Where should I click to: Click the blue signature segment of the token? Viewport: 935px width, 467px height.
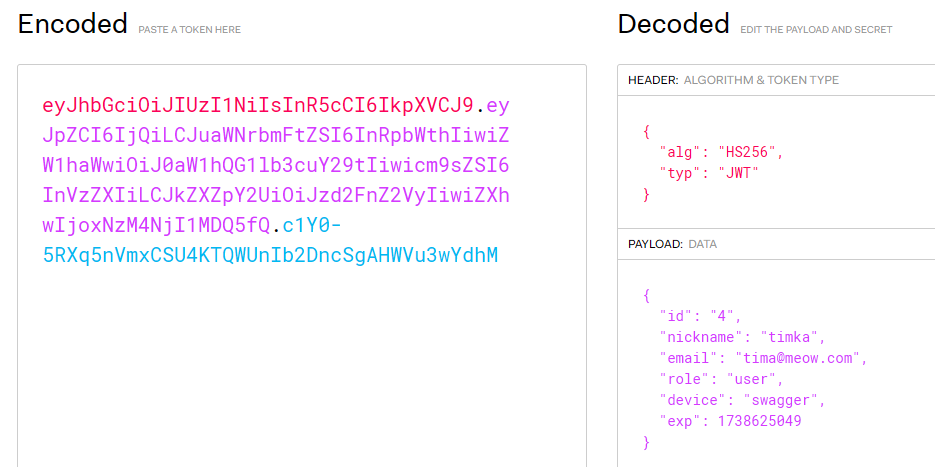(270, 241)
